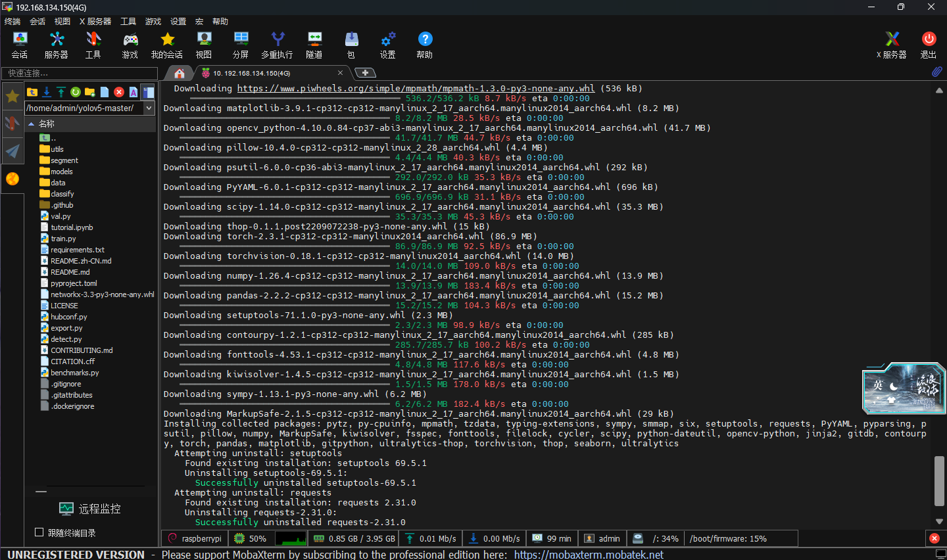
Task: Open the 会话 menu in menu bar
Action: pyautogui.click(x=37, y=22)
